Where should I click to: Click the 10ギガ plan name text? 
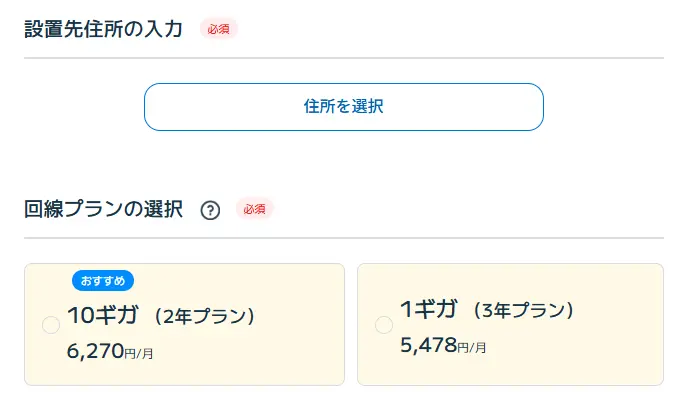pyautogui.click(x=102, y=315)
